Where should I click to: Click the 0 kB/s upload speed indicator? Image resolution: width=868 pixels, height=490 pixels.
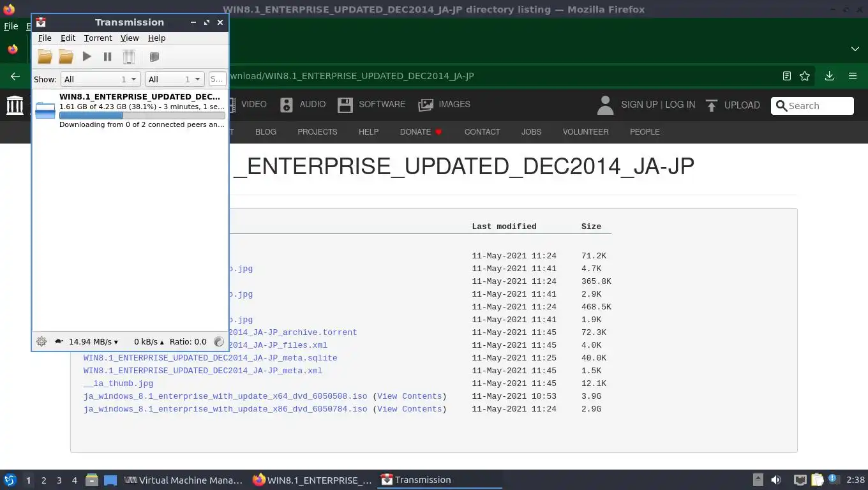coord(149,341)
